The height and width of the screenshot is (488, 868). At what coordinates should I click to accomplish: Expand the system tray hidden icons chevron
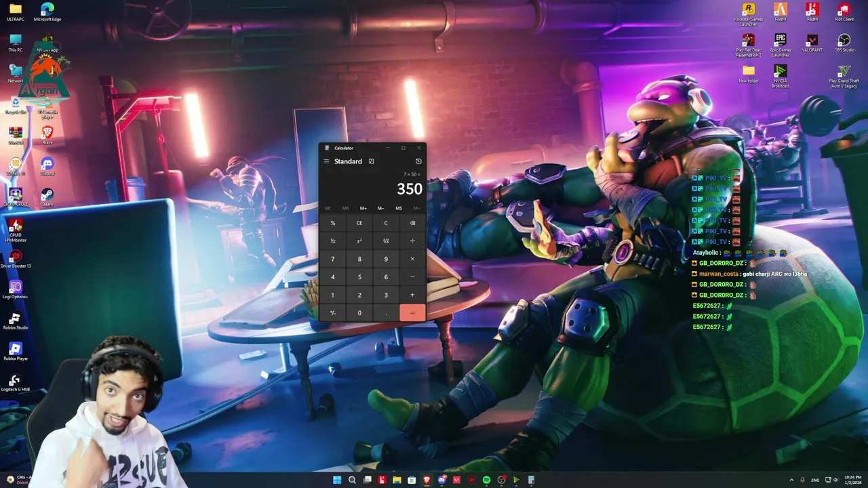click(x=792, y=480)
